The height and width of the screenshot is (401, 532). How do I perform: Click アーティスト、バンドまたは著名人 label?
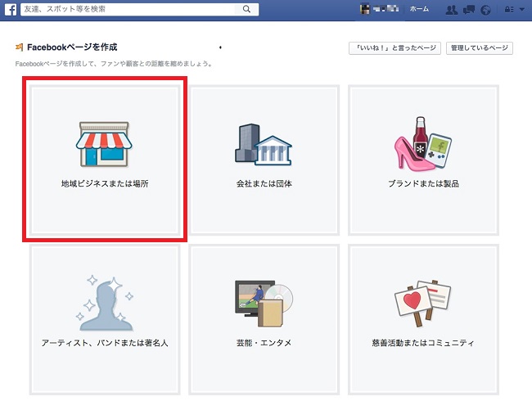pyautogui.click(x=105, y=343)
